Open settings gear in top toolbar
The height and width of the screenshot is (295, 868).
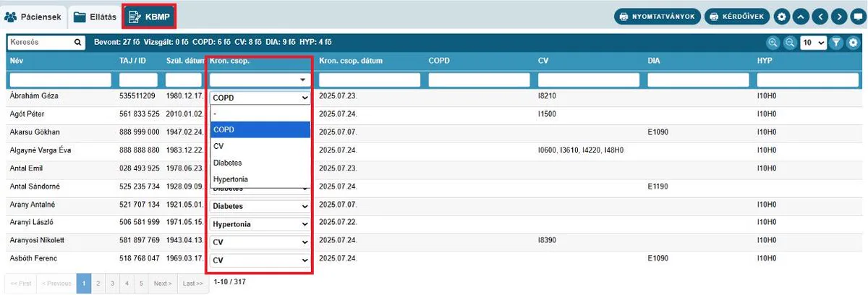[782, 16]
